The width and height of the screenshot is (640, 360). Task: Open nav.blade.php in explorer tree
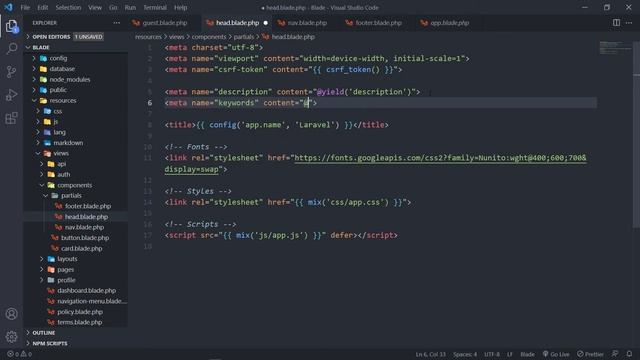tap(84, 227)
